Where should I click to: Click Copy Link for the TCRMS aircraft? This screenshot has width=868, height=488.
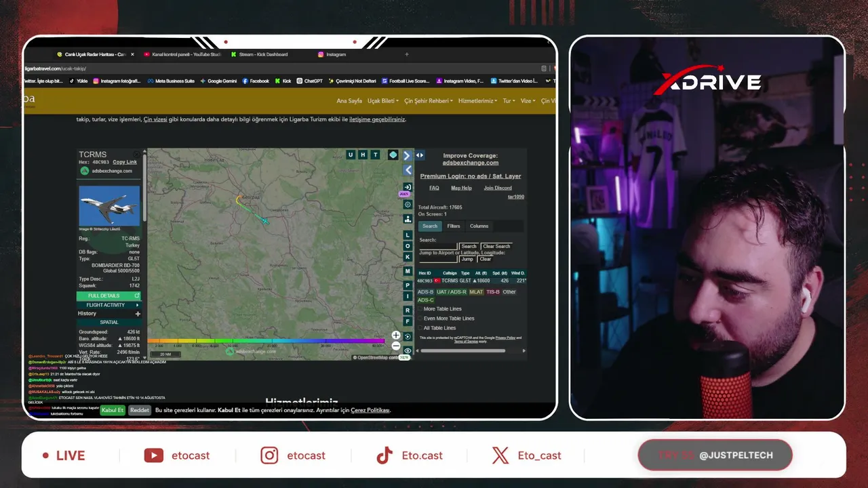(125, 162)
